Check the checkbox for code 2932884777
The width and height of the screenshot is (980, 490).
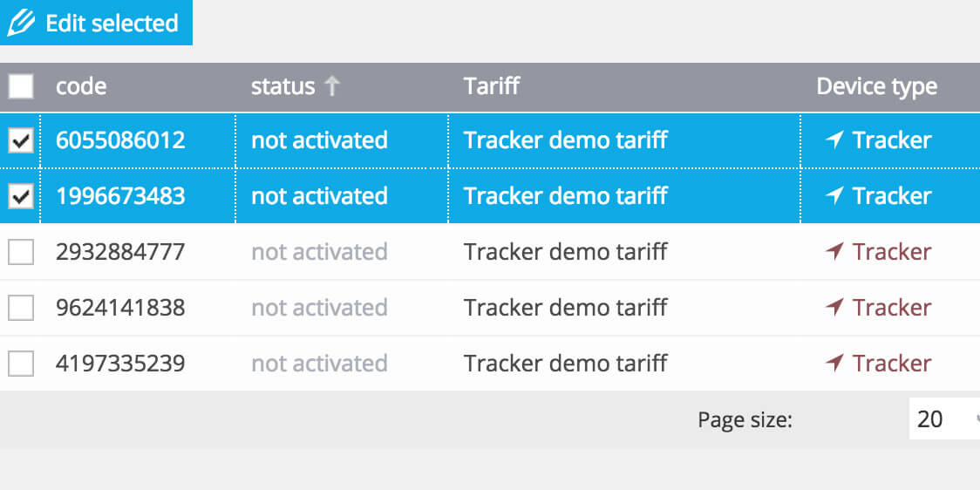pyautogui.click(x=21, y=252)
